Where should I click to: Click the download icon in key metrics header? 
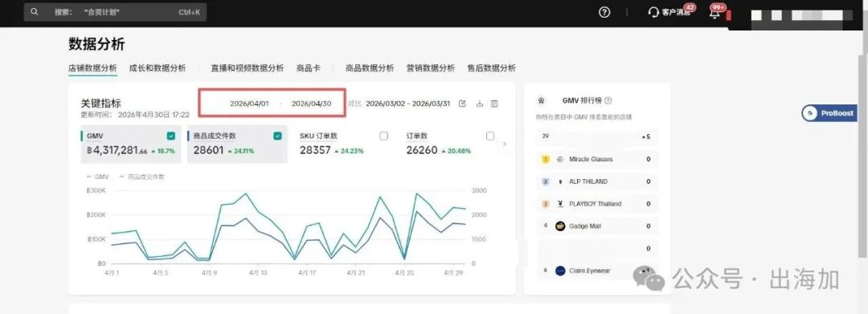point(479,104)
